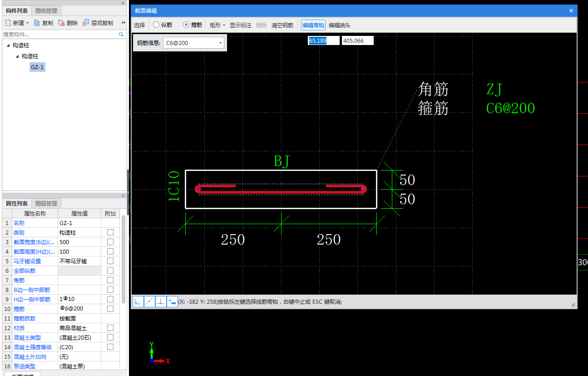Open the 新建 dropdown in component toolbar
This screenshot has height=376, width=588.
(27, 23)
